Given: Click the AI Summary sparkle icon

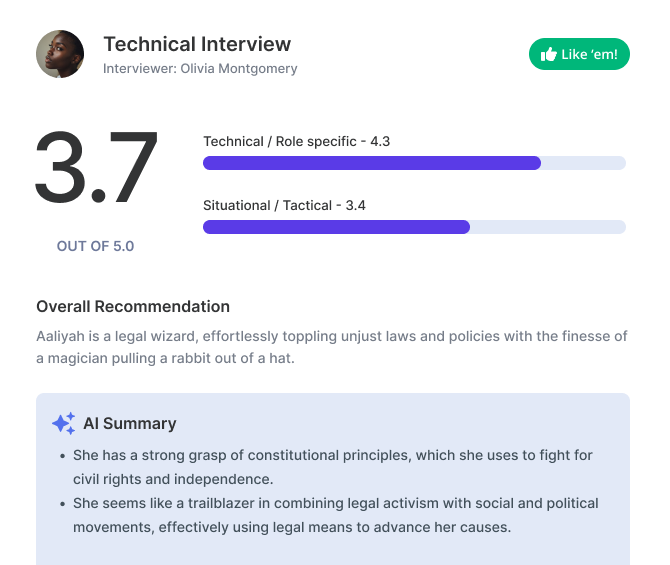Looking at the screenshot, I should pos(63,424).
